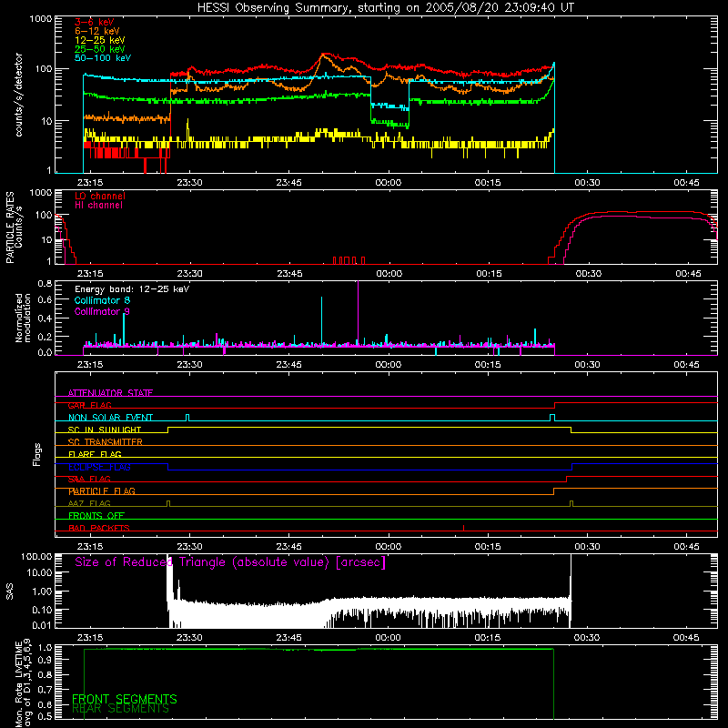Click the SC IN SUNLIGHT flag label

[105, 430]
